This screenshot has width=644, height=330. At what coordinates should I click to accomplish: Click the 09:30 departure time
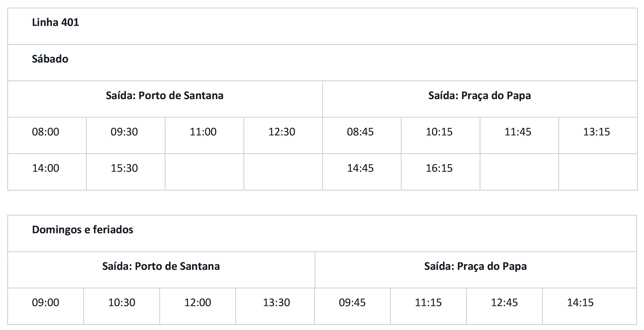[124, 132]
